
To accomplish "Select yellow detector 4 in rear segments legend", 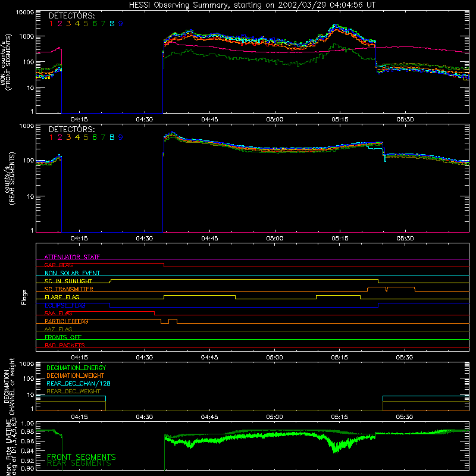I will [77, 137].
